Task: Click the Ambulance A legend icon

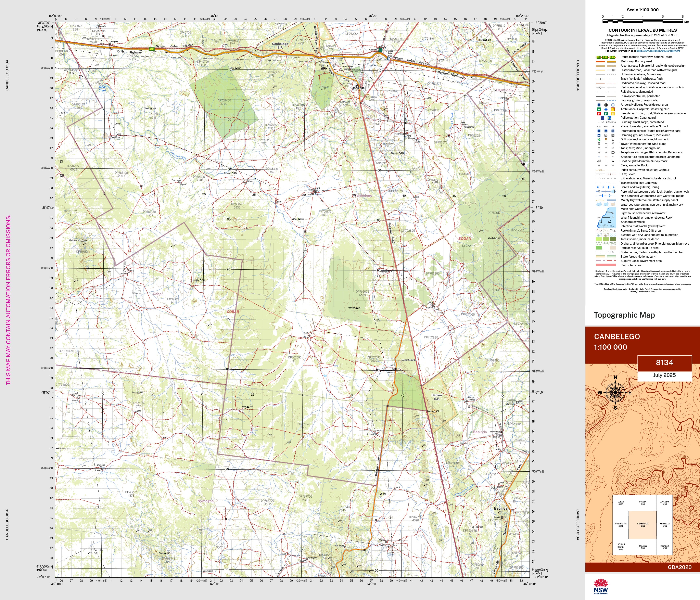Action: [x=599, y=109]
